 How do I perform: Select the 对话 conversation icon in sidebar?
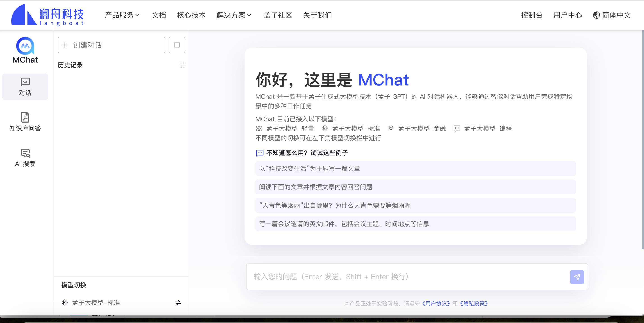(x=25, y=87)
